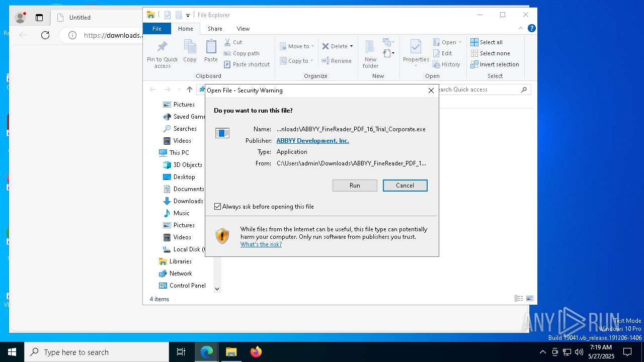644x362 pixels.
Task: Open ABBYY Development, Inc. publisher link
Action: (312, 141)
